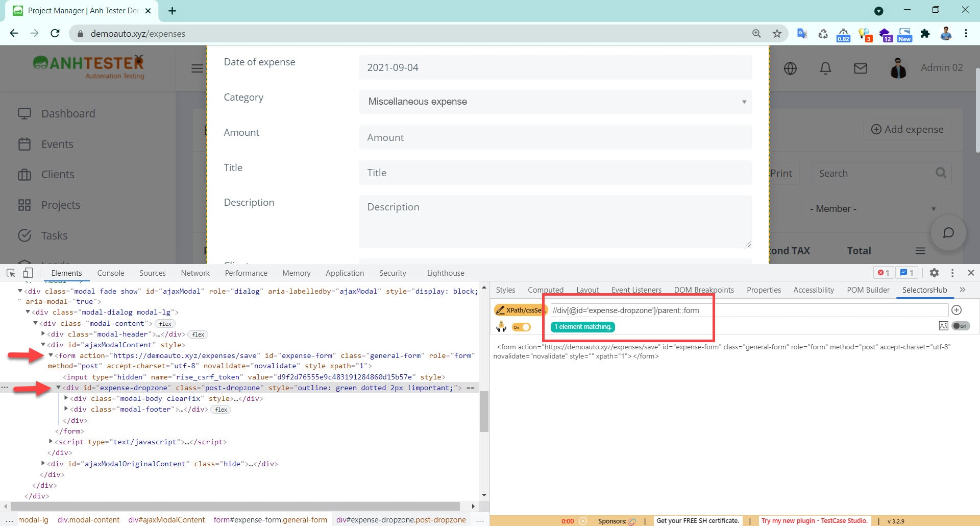Click the SelectorsHub donate hands icon
The height and width of the screenshot is (526, 980).
501,326
